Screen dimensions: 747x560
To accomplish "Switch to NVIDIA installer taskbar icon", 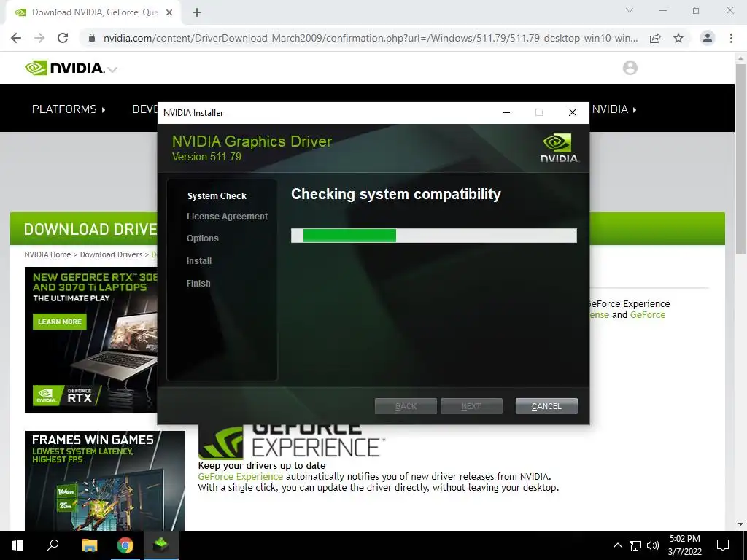I will (x=161, y=545).
